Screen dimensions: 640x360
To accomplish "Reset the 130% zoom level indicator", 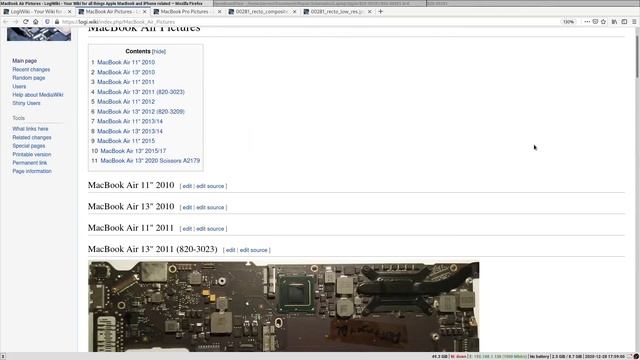I will click(x=569, y=22).
